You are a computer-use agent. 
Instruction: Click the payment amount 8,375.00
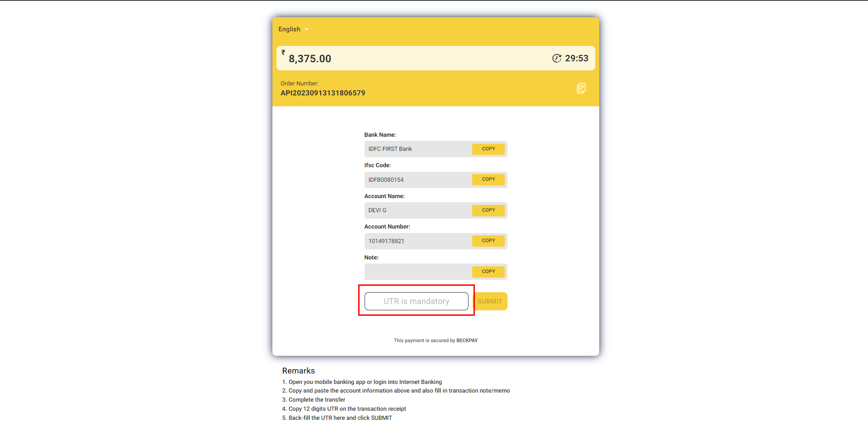tap(310, 59)
